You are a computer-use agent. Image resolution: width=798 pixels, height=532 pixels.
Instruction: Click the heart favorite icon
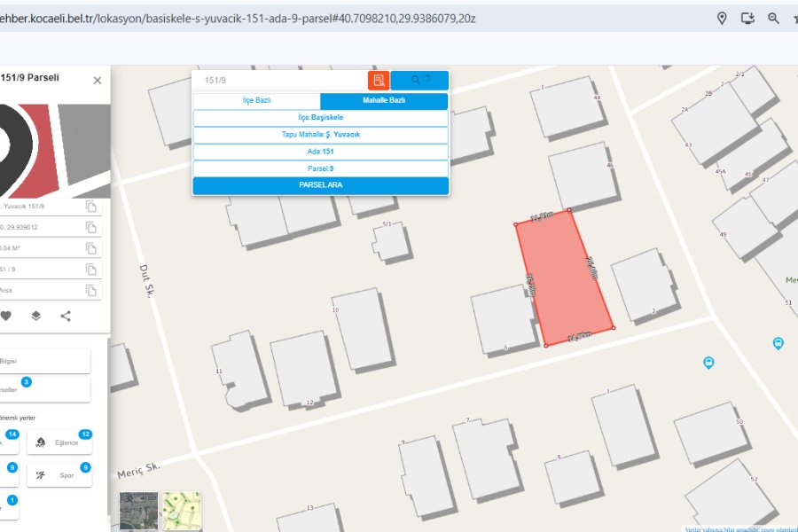[x=5, y=316]
